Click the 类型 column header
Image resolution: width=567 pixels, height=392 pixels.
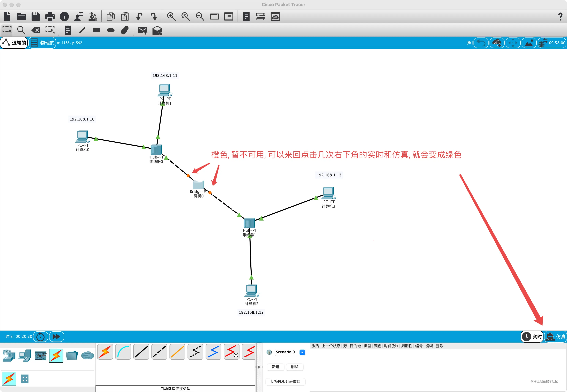(367, 346)
